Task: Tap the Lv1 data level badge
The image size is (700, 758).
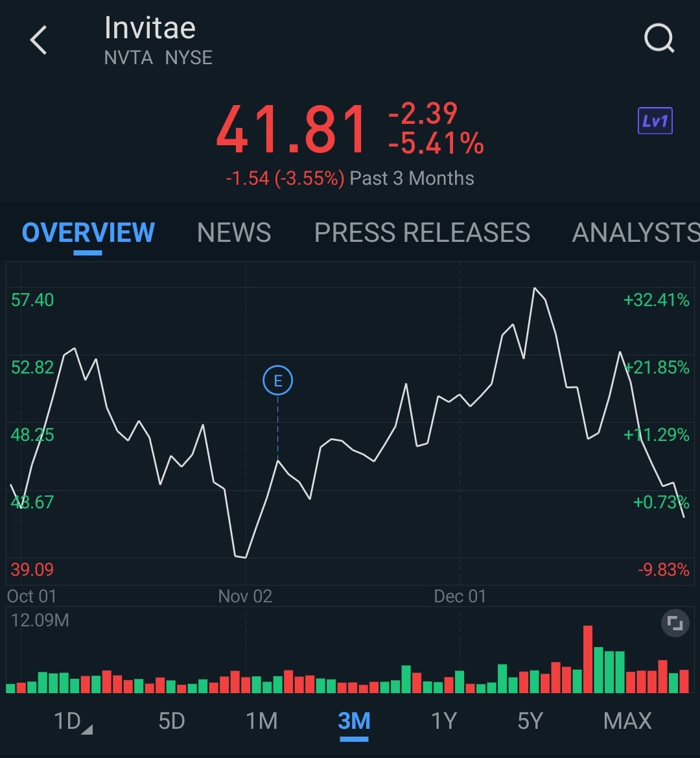Action: [x=655, y=121]
